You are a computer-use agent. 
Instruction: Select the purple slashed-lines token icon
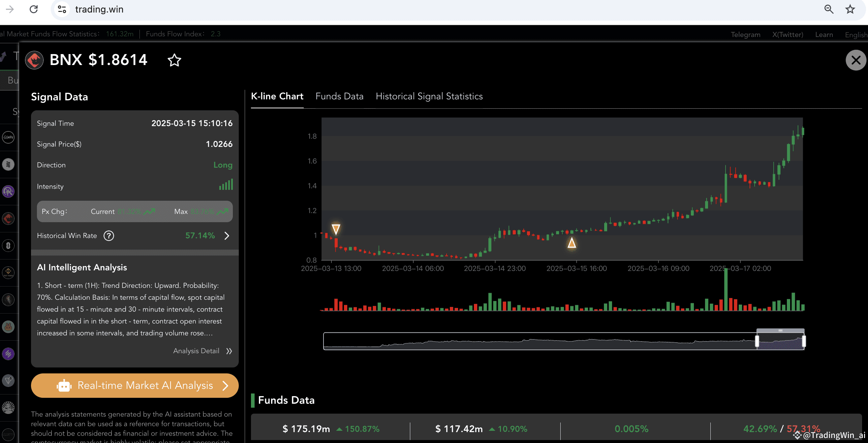tap(9, 354)
